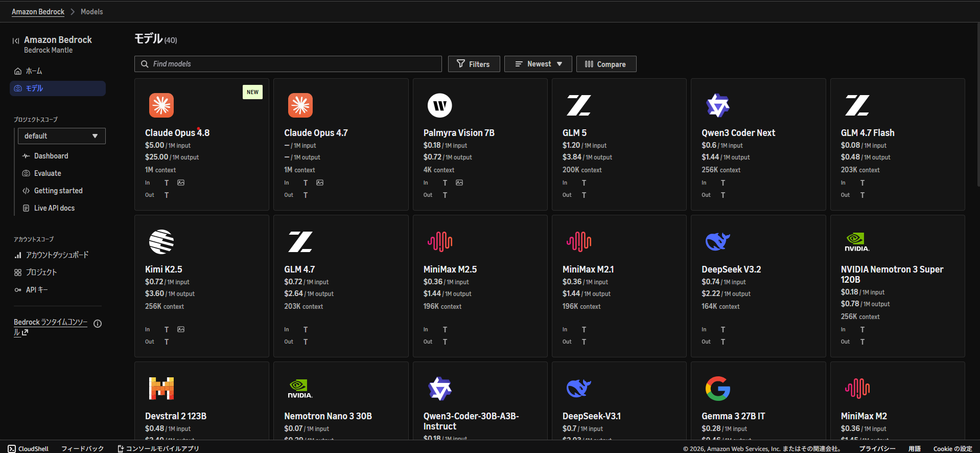Click the GLM 5 Z logo icon
This screenshot has width=980, height=453.
579,105
